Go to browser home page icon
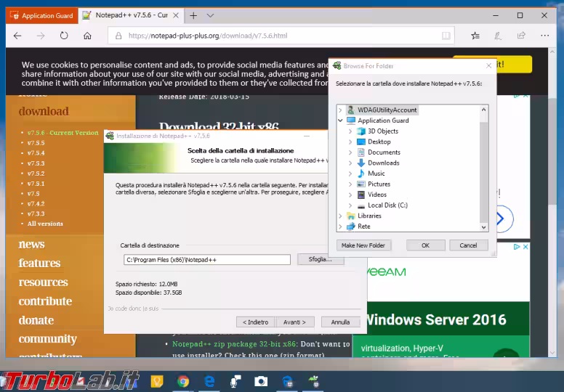 pyautogui.click(x=87, y=36)
